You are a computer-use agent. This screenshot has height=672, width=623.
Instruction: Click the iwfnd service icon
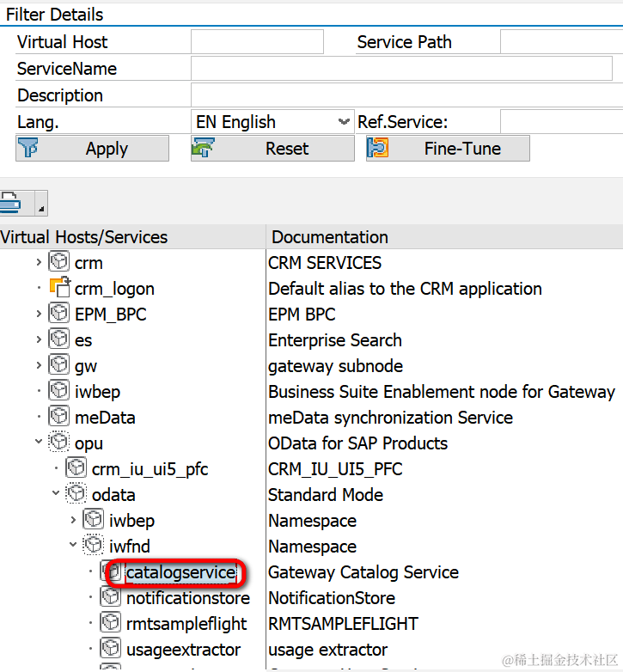point(93,545)
